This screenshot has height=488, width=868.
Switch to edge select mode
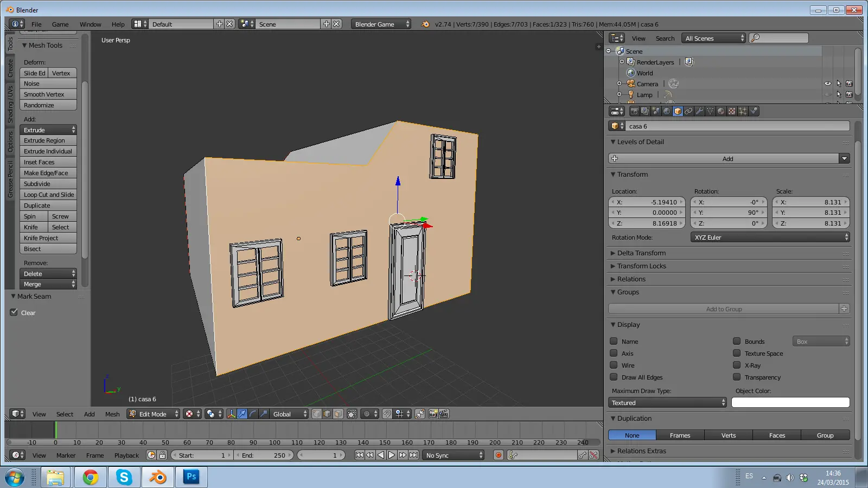(x=327, y=414)
